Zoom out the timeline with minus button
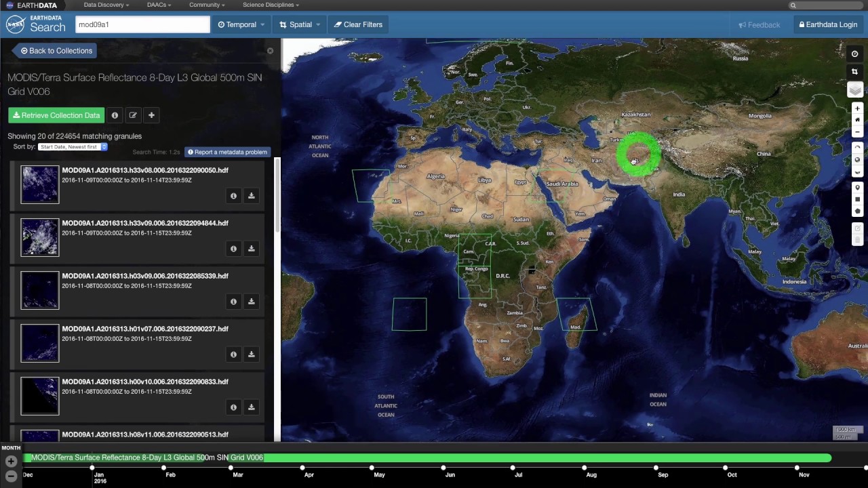 11,476
